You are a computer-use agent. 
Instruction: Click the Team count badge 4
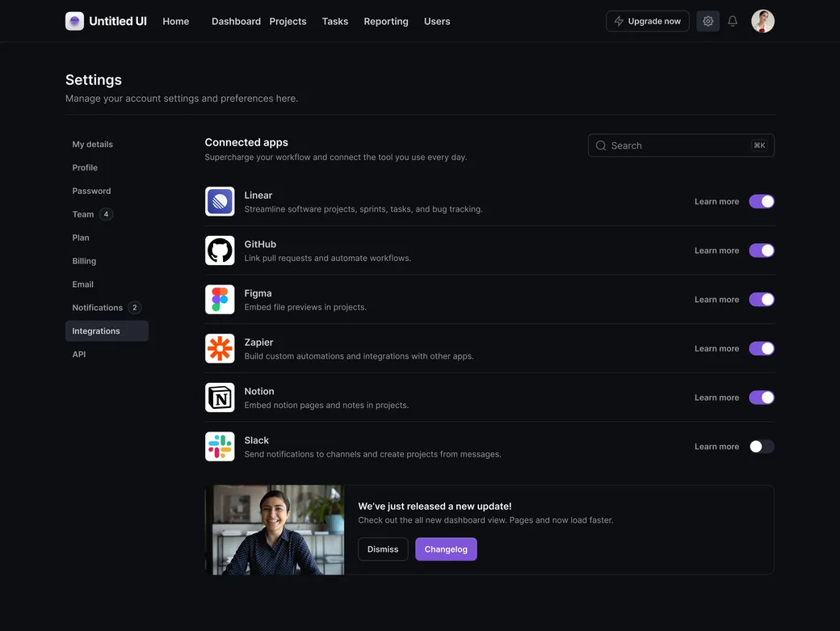[106, 214]
